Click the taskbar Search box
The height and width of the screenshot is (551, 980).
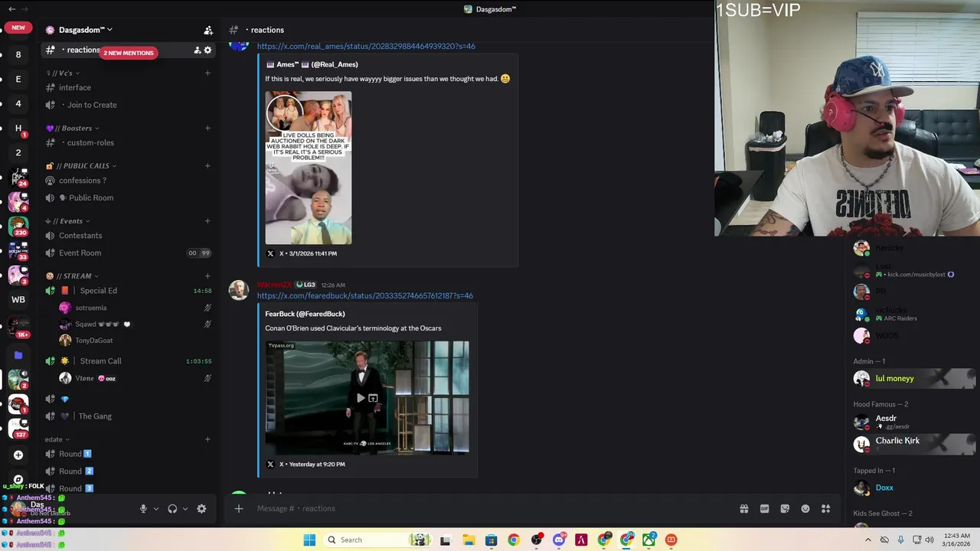[377, 540]
